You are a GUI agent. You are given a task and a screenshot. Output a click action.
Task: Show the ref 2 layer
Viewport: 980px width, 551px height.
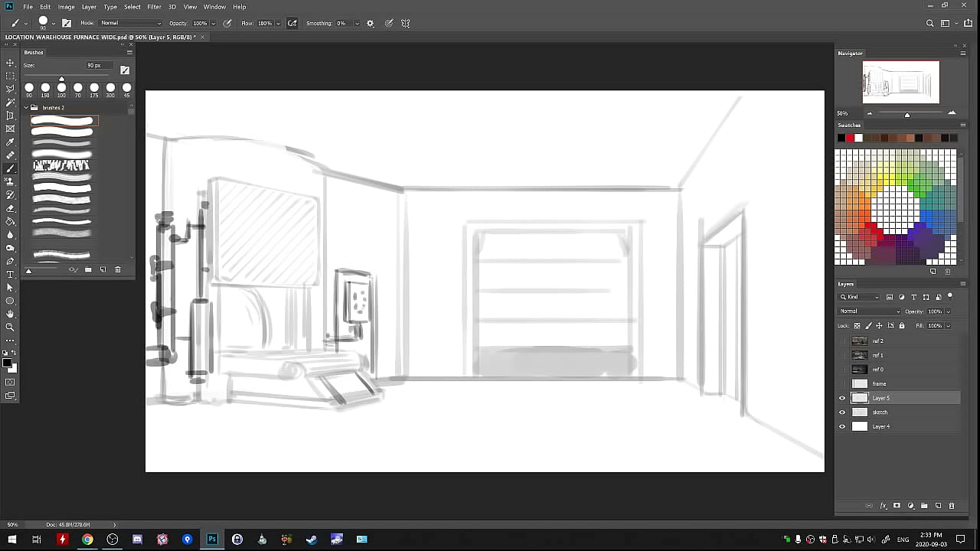pyautogui.click(x=842, y=341)
